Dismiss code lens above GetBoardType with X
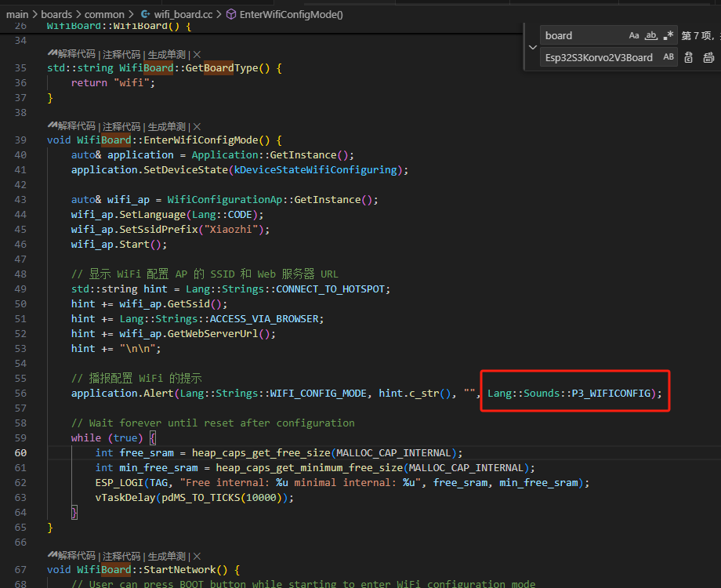Viewport: 721px width, 588px height. 197,55
